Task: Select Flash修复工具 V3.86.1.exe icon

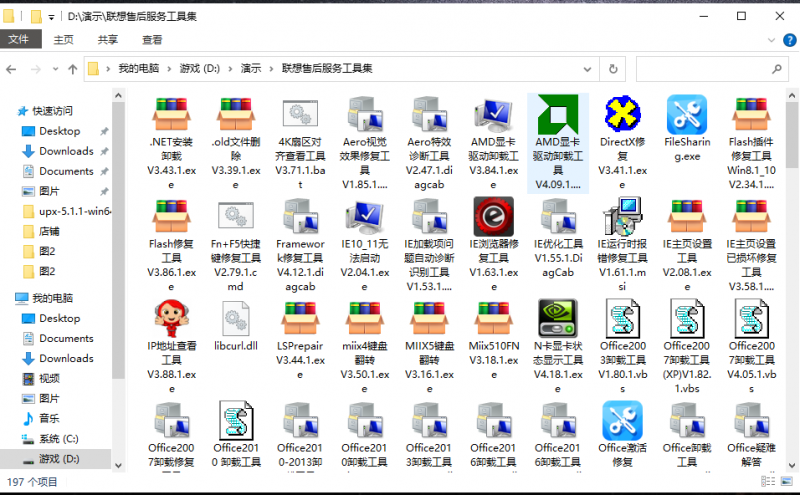Action: coord(171,216)
